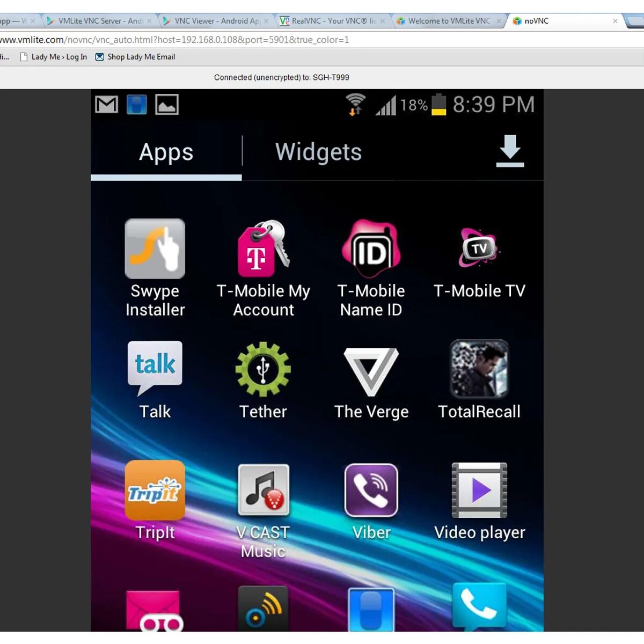
Task: Click the browser address bar URL
Action: pos(174,40)
